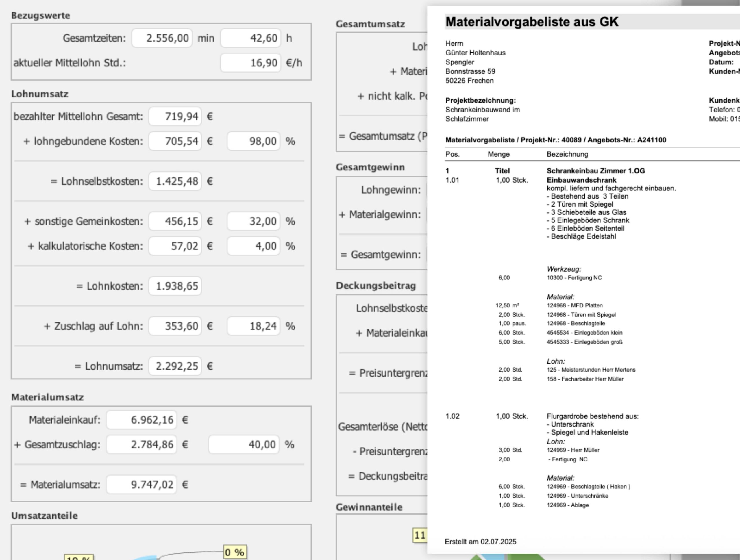
Task: Click sonstige Gemeinkosten amount 456,15
Action: 175,221
